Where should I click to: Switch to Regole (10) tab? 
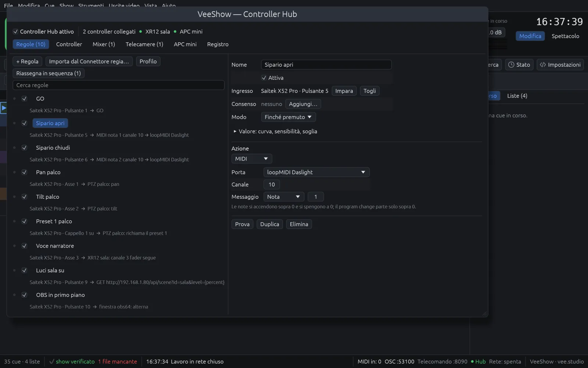coord(31,44)
